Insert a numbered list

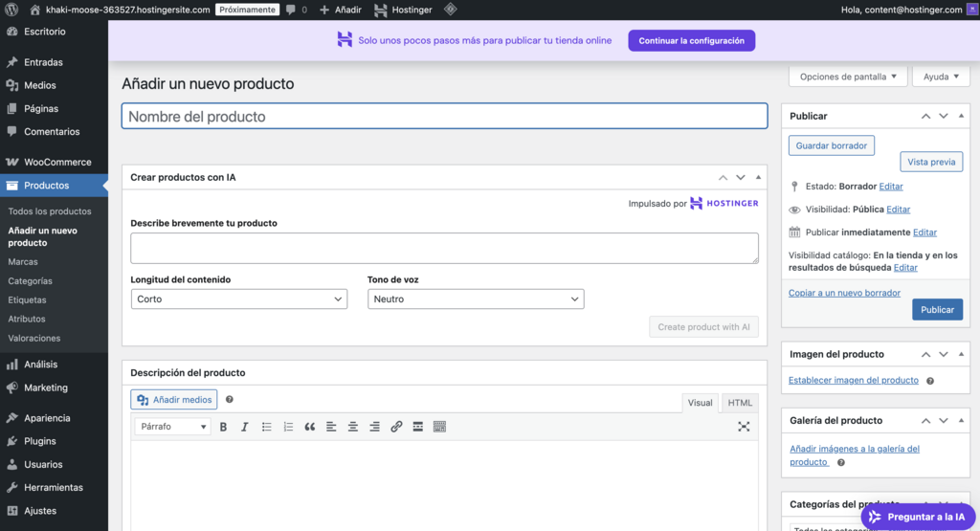pos(288,427)
